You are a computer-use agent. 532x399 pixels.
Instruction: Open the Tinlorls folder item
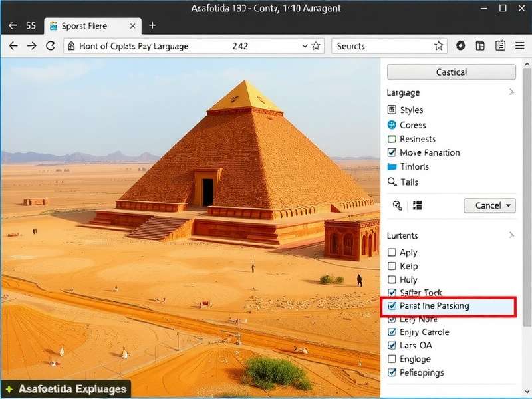pos(392,167)
